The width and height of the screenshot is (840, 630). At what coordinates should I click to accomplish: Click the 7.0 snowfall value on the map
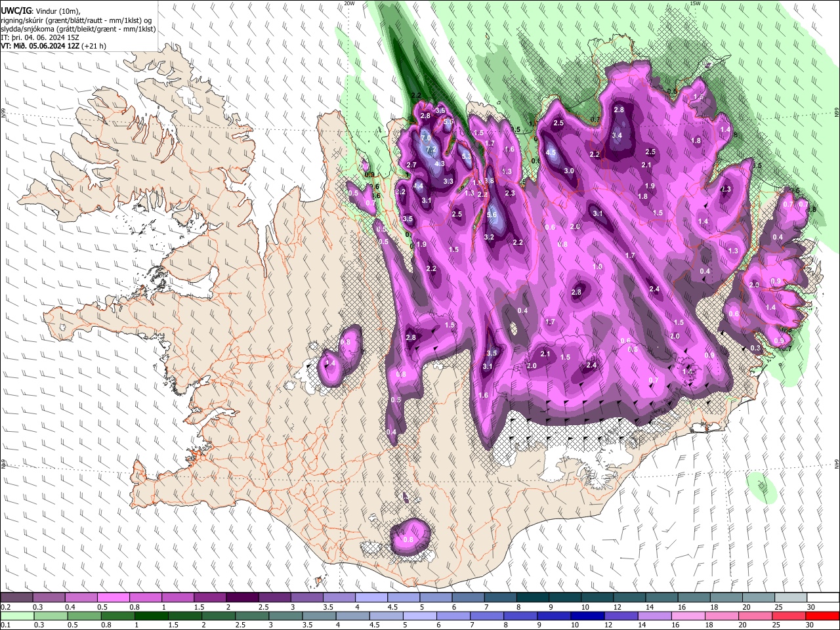[425, 138]
